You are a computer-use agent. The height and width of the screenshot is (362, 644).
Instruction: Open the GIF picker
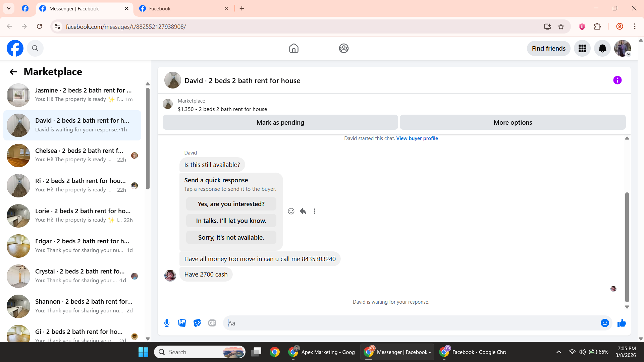click(x=212, y=323)
